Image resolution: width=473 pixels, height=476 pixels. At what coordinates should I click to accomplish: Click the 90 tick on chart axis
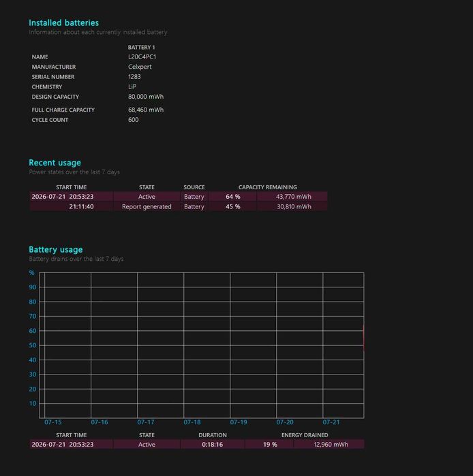33,287
